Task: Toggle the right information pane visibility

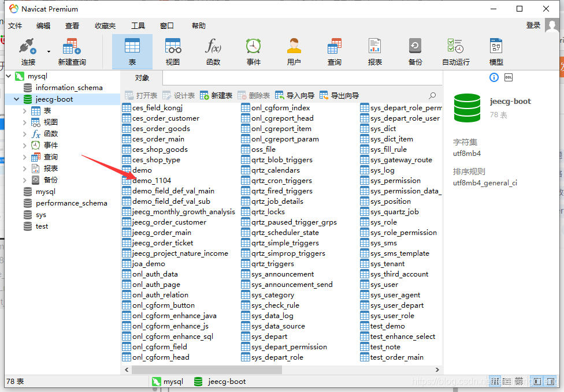Action: [550, 381]
